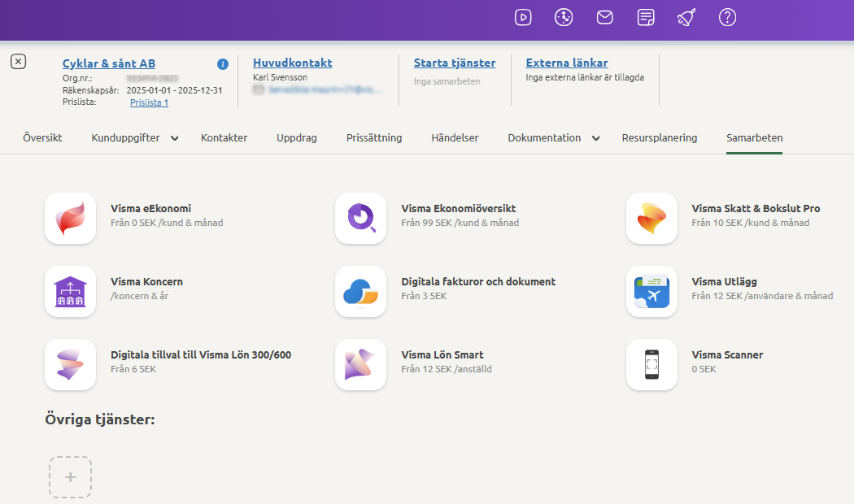The image size is (854, 504).
Task: Open the Resursplanering tab
Action: pos(660,137)
